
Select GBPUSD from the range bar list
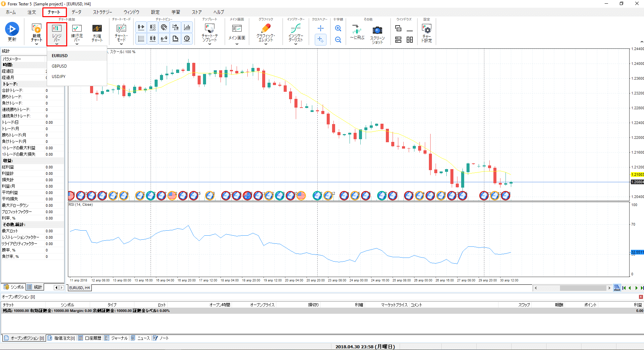(59, 66)
